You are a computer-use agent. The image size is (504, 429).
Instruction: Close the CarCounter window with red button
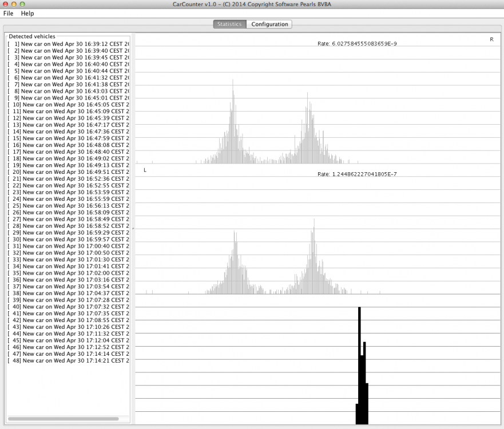6,4
